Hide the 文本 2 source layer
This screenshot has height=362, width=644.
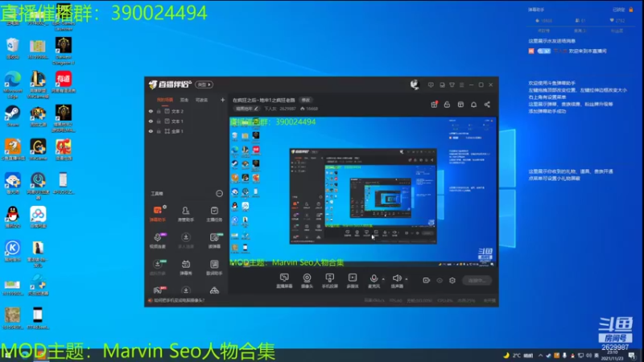click(x=151, y=111)
